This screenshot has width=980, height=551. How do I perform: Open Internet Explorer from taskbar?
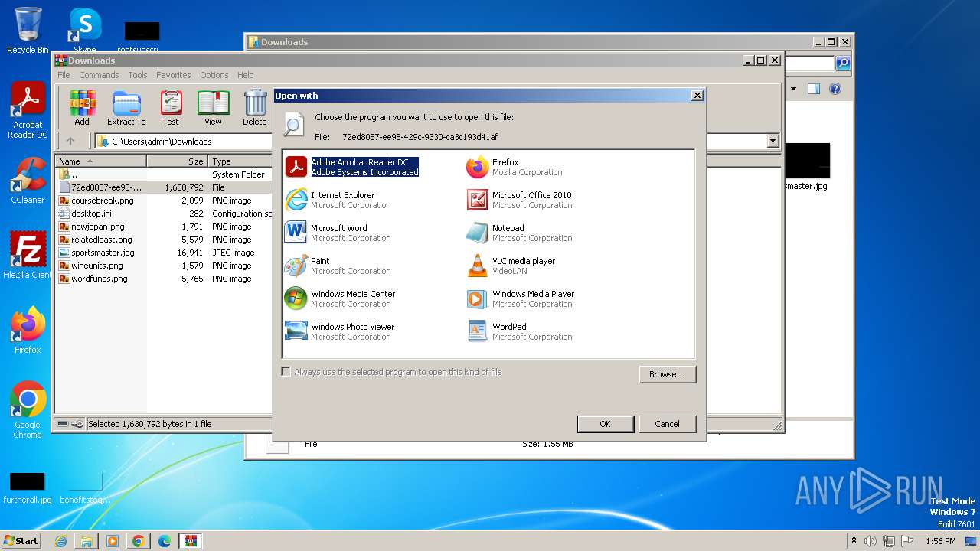60,541
